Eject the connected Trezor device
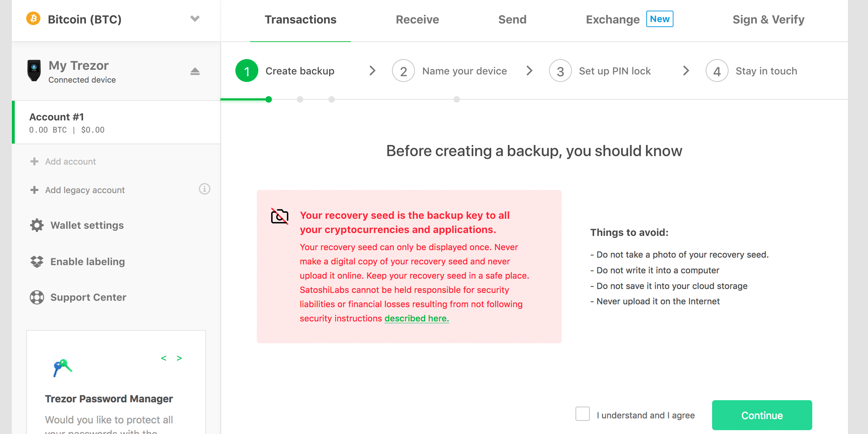 tap(195, 71)
